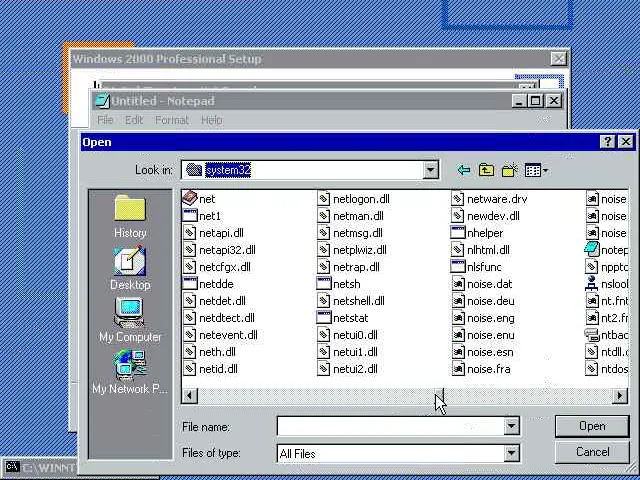Viewport: 640px width, 480px height.
Task: Select the netdde application icon
Action: pyautogui.click(x=190, y=284)
